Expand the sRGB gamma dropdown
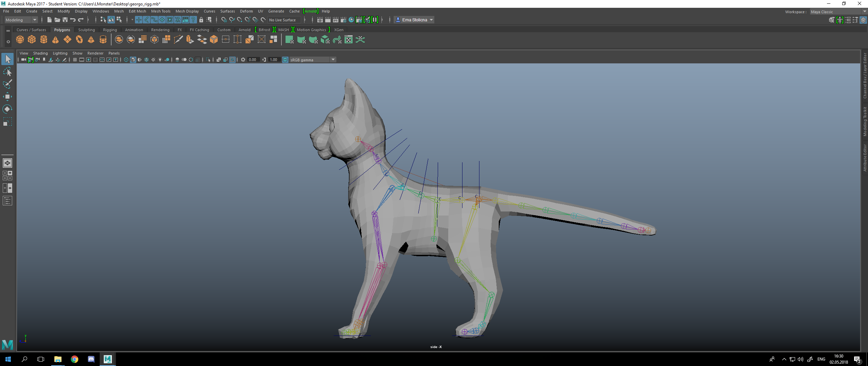This screenshot has width=868, height=366. coord(333,60)
